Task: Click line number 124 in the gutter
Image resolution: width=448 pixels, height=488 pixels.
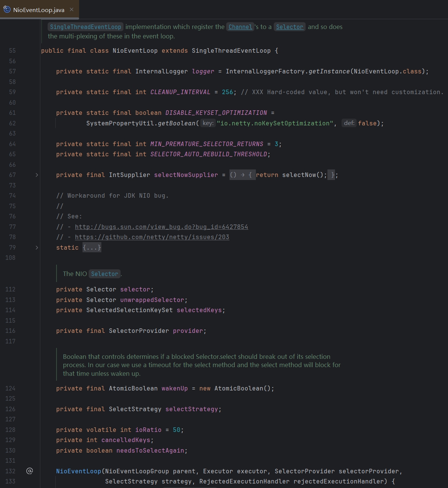Action: [10, 388]
